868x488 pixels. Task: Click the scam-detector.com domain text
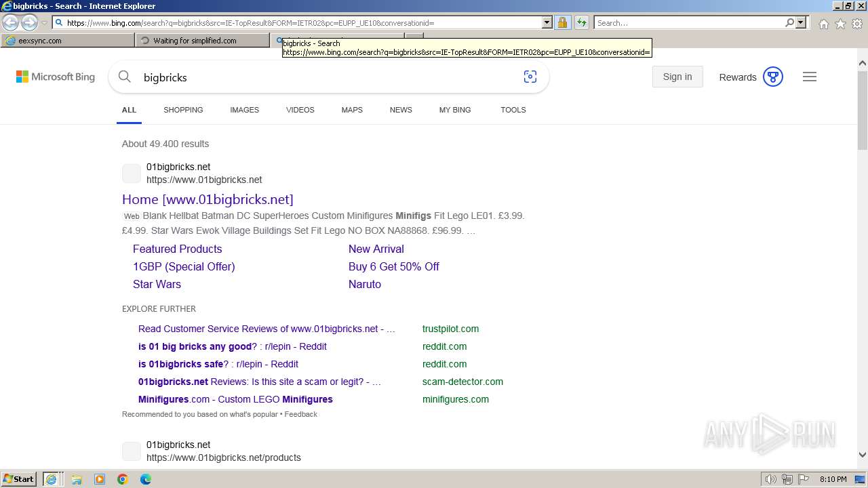[x=462, y=382]
